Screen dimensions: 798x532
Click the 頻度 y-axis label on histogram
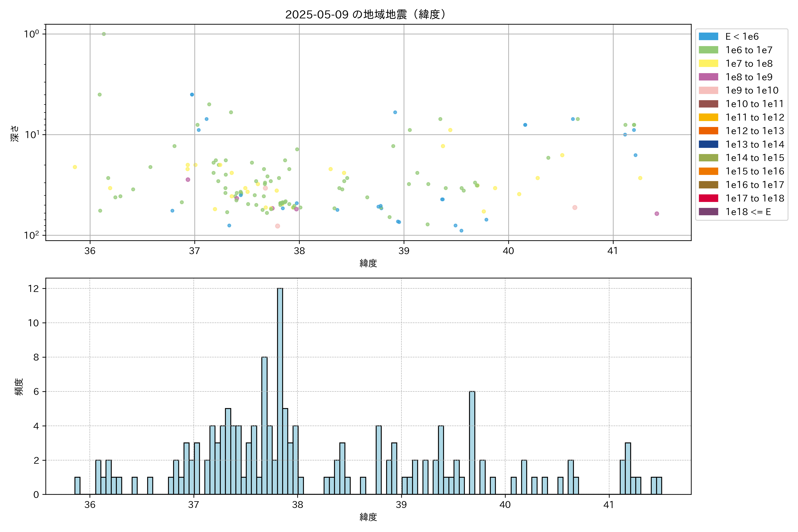[x=19, y=386]
